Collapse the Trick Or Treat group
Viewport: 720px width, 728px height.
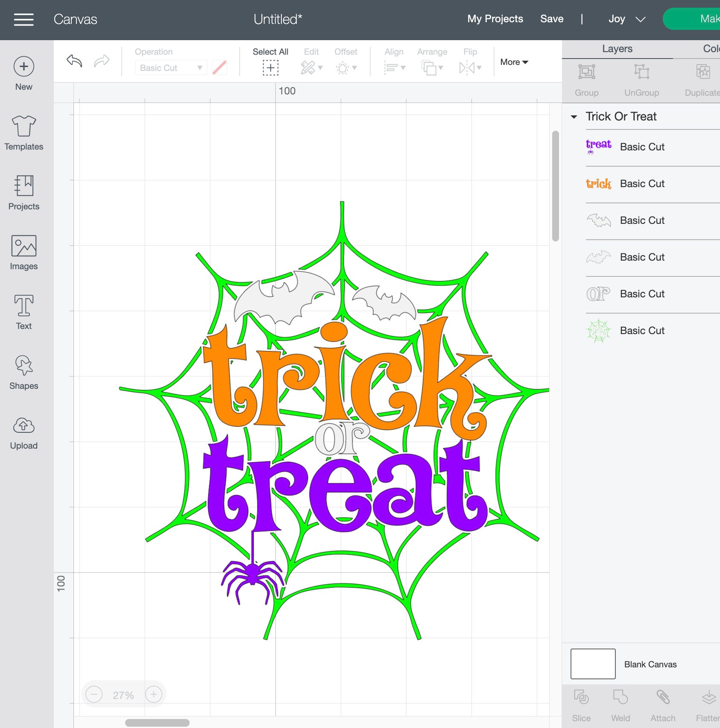(574, 117)
